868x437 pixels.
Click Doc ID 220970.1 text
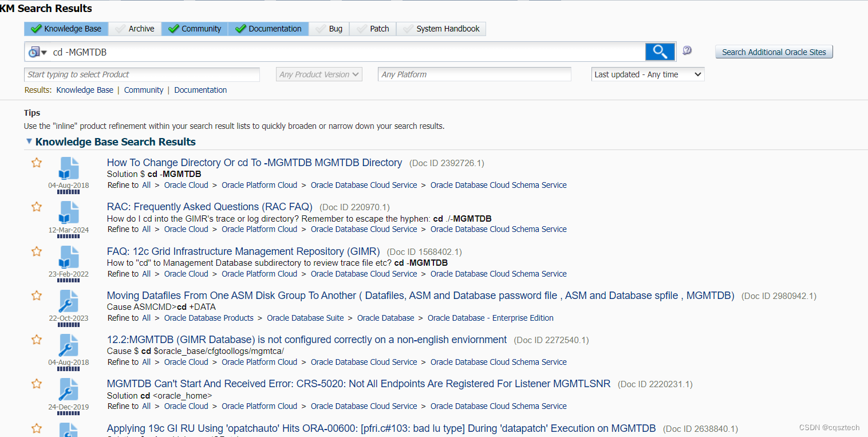(354, 207)
